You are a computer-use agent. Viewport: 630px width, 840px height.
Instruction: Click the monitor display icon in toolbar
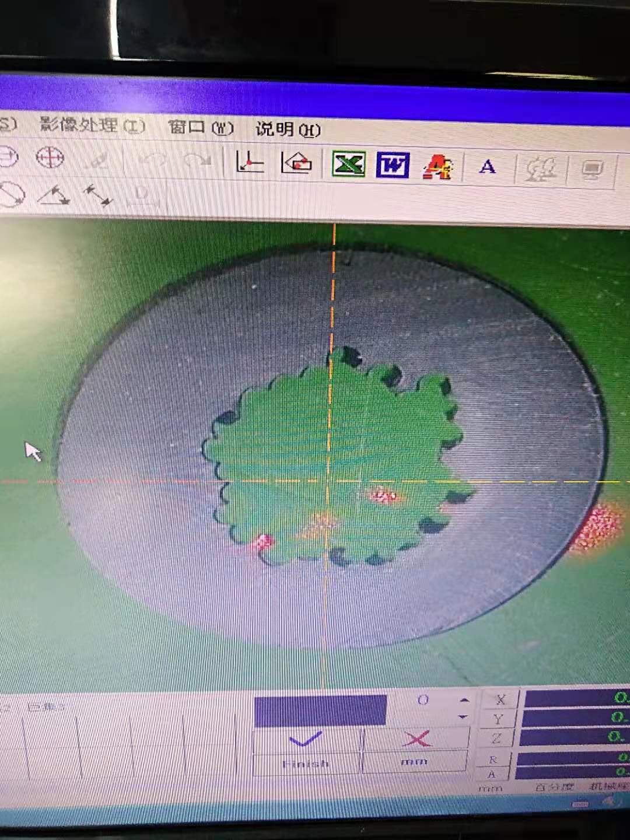coord(592,170)
